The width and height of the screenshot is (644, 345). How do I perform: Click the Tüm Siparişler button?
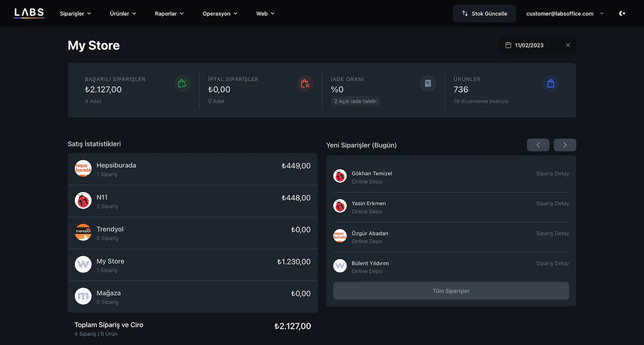pos(451,290)
